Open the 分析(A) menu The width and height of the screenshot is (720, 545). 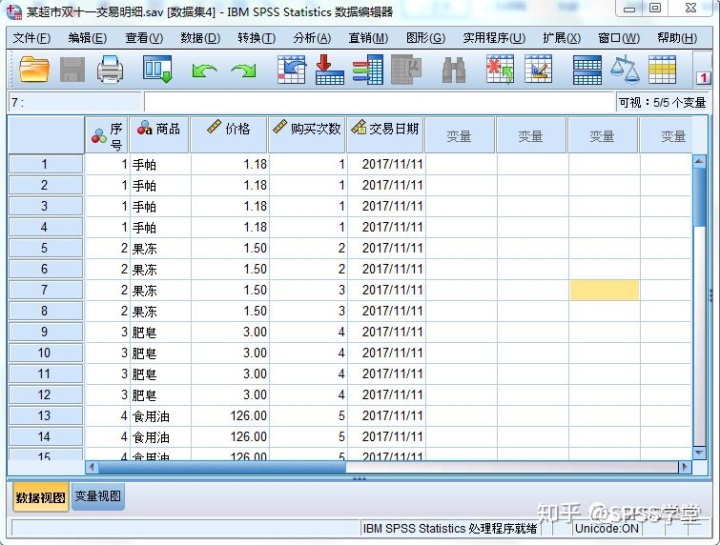point(312,38)
